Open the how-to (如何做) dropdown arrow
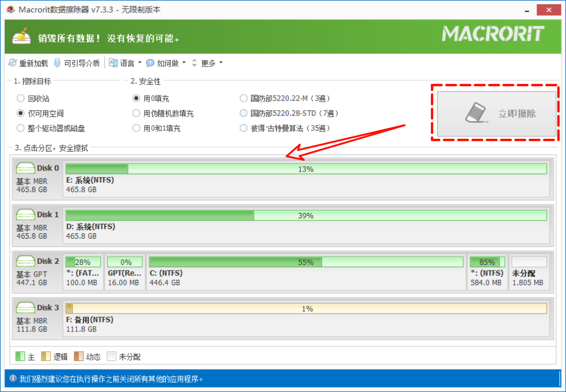Image resolution: width=566 pixels, height=392 pixels. click(184, 62)
